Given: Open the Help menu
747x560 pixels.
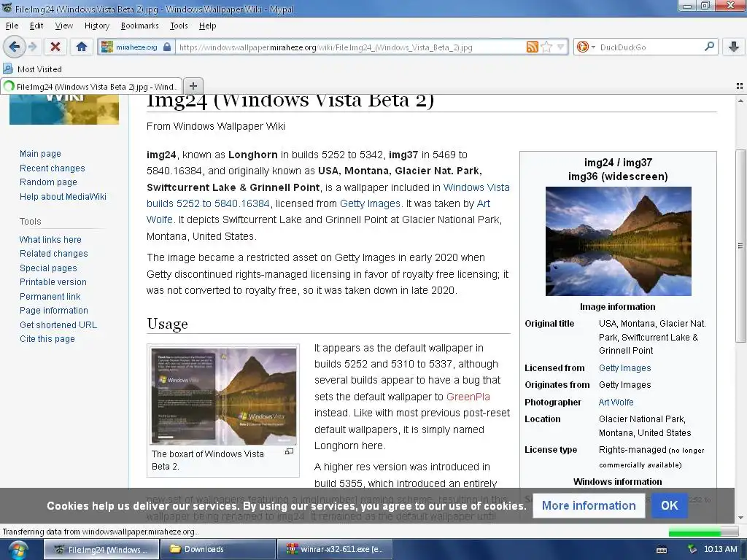Looking at the screenshot, I should pos(207,26).
